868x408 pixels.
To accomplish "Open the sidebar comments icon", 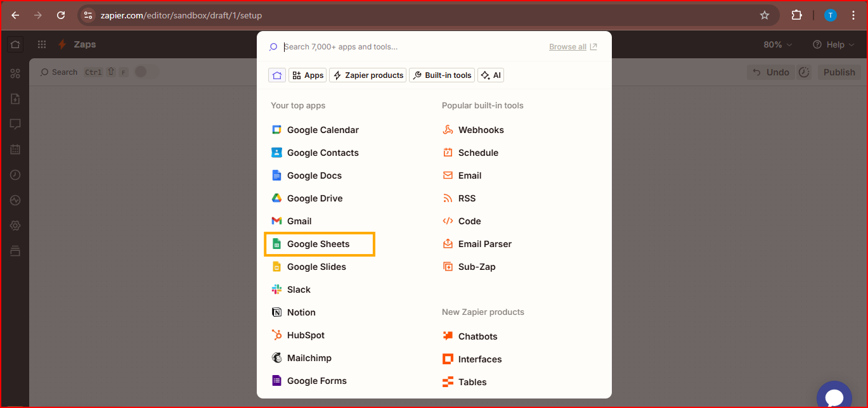I will [15, 124].
